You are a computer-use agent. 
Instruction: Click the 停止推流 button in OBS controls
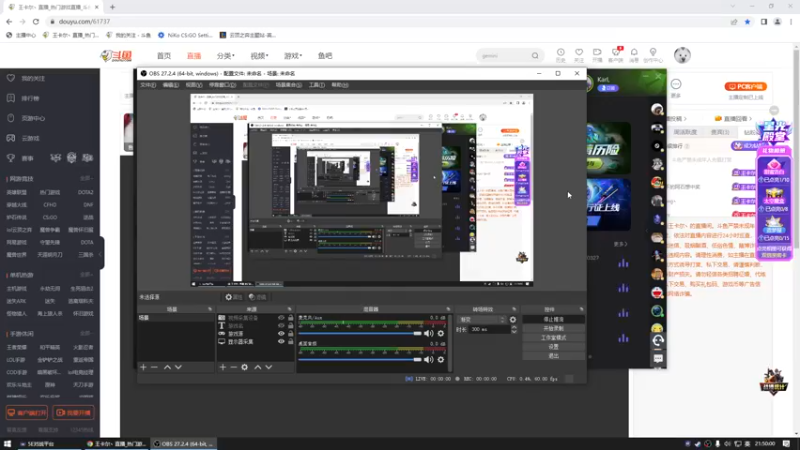pos(554,319)
